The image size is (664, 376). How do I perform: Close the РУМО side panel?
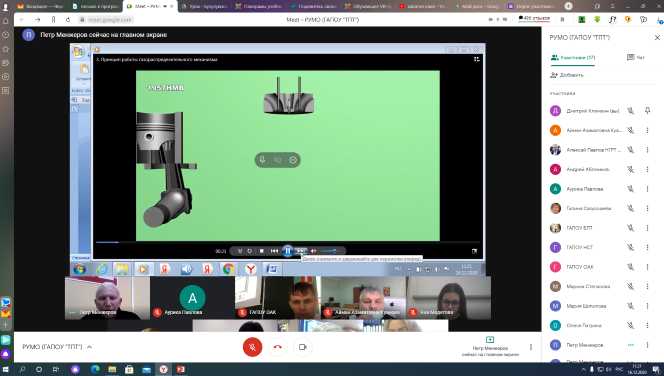click(657, 38)
